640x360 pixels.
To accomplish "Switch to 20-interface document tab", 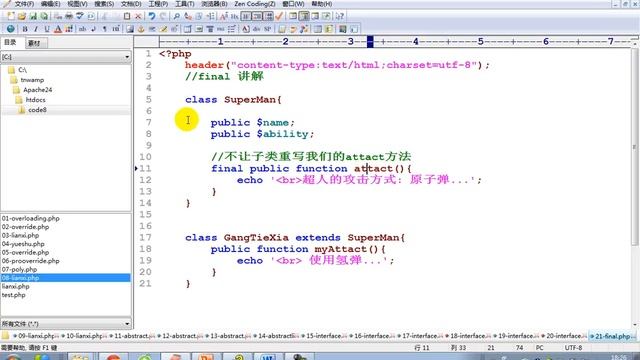I will click(x=564, y=336).
